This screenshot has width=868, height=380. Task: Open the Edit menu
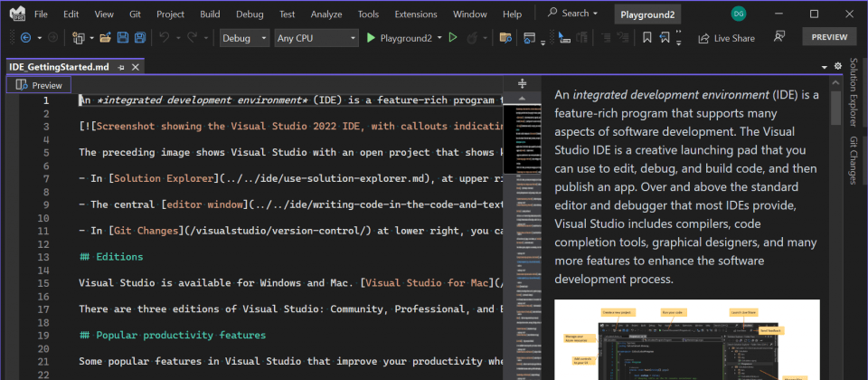(x=71, y=14)
